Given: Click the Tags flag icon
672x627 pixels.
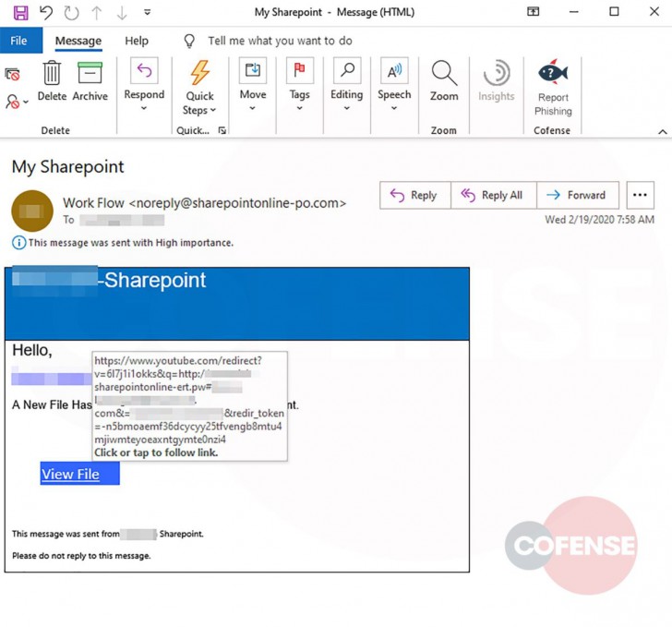Looking at the screenshot, I should tap(300, 70).
